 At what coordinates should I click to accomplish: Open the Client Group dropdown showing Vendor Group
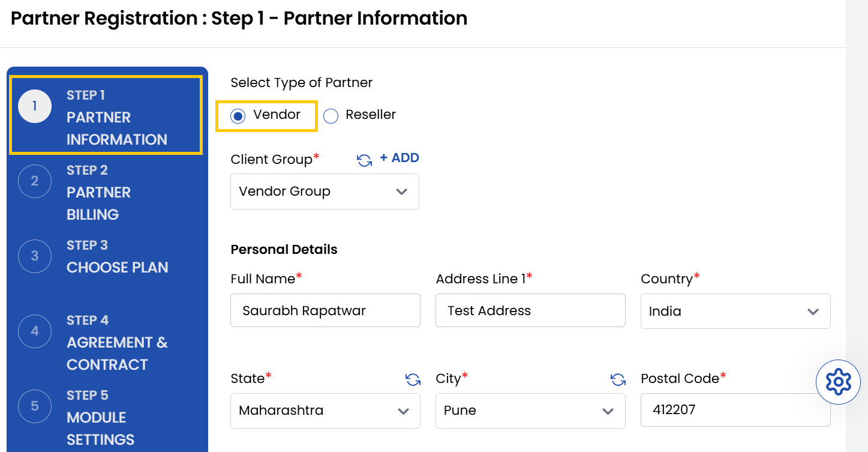tap(325, 191)
